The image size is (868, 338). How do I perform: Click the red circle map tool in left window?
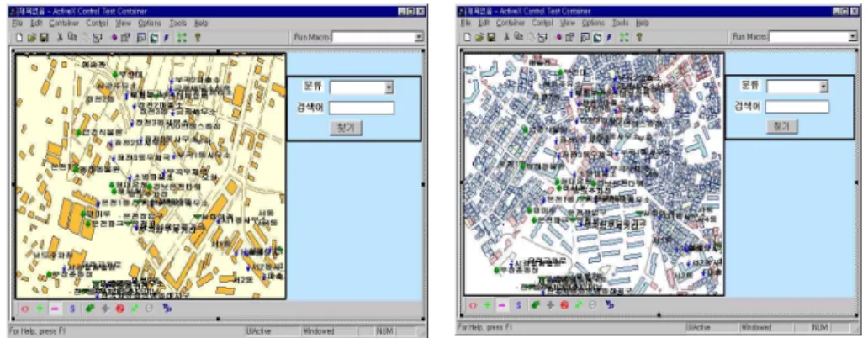tap(24, 308)
